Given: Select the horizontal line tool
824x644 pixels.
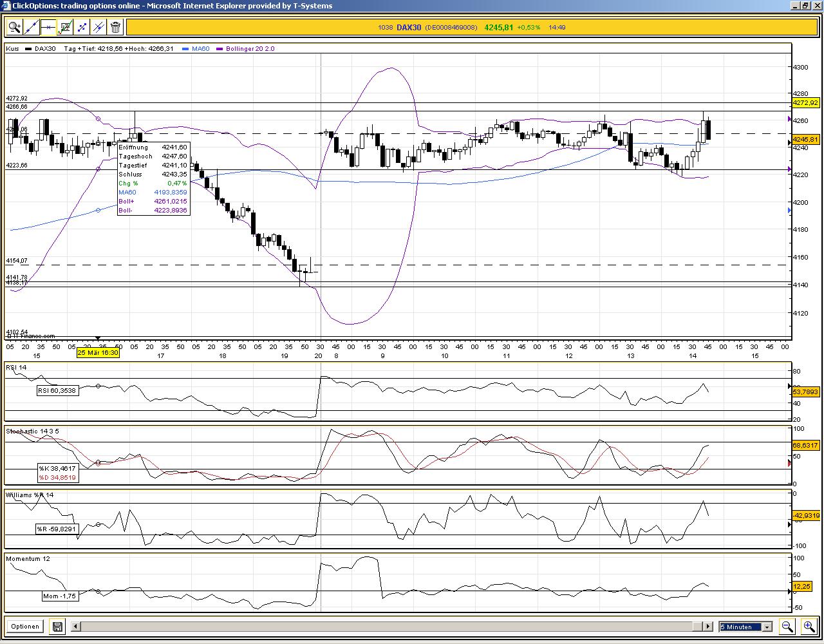Looking at the screenshot, I should pyautogui.click(x=48, y=27).
